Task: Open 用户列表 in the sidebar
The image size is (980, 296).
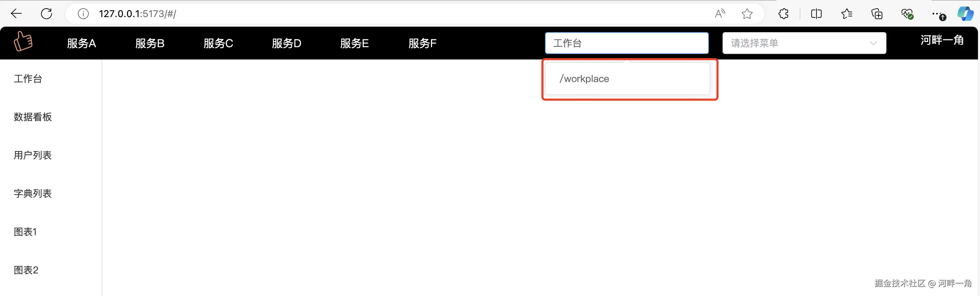Action: point(33,155)
